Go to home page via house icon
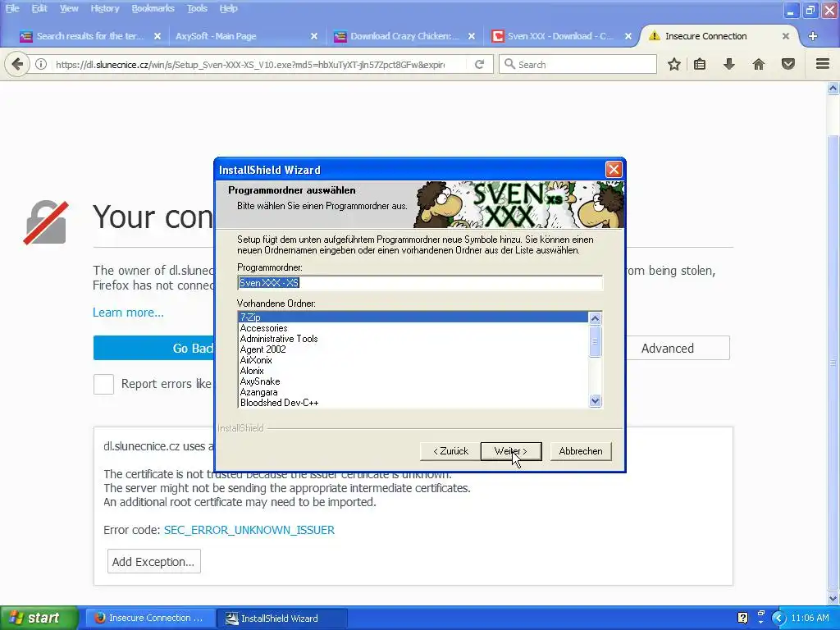The width and height of the screenshot is (840, 630). [x=759, y=64]
